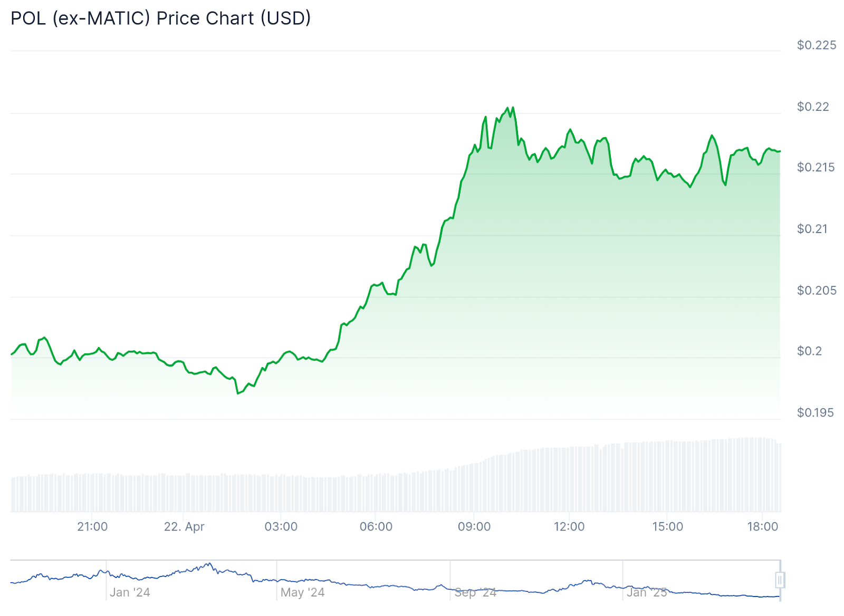
Task: Click Jan '24 in the navigator timeline
Action: [x=130, y=593]
